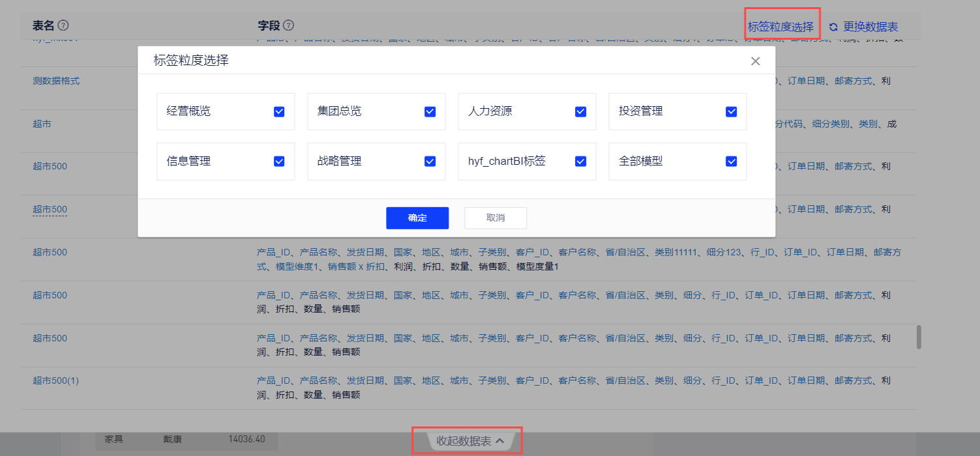This screenshot has height=456, width=980.
Task: Uncheck the 经营概览 checkbox
Action: [279, 111]
